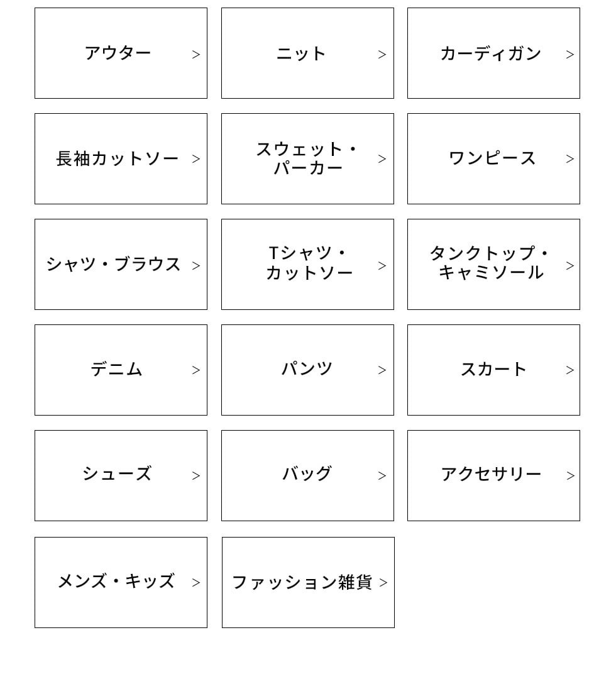Click the chevron next to メンズ・キッズ

[x=196, y=583]
